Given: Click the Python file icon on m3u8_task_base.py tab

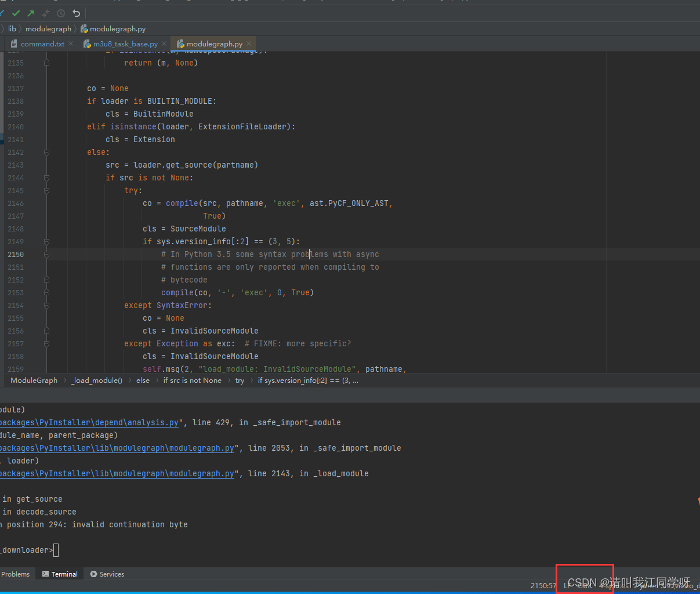Looking at the screenshot, I should [87, 43].
